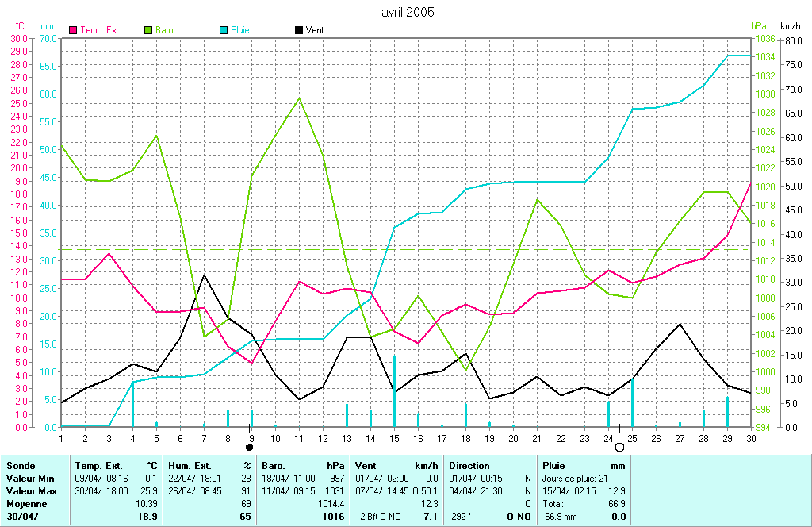Click the 'Direction' column header
The image size is (812, 527).
coord(469,466)
